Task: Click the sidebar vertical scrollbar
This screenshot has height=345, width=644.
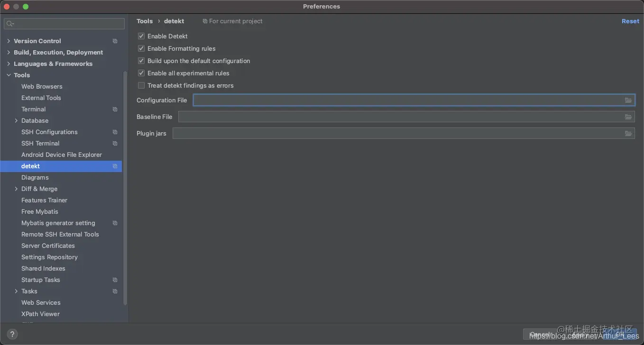Action: (125, 188)
